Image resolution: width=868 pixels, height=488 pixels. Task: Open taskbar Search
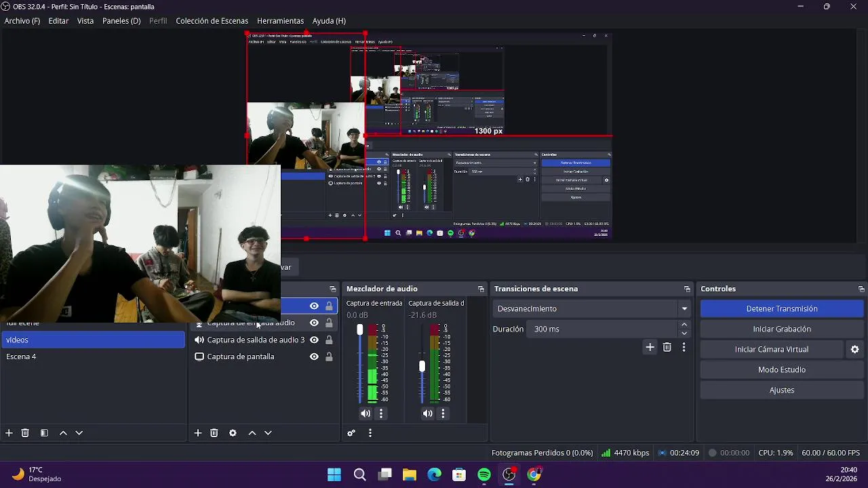point(359,475)
